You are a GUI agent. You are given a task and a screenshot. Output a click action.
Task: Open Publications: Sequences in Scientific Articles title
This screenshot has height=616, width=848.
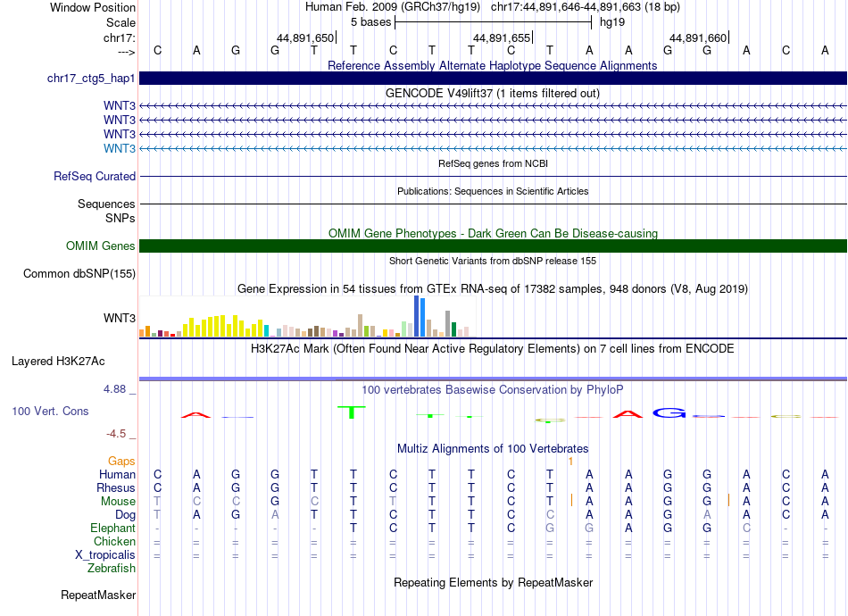tap(493, 191)
